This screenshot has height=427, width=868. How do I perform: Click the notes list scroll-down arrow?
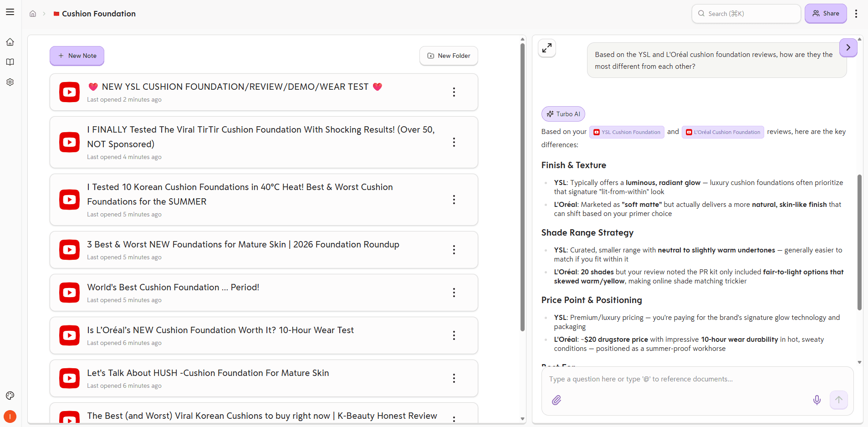522,419
